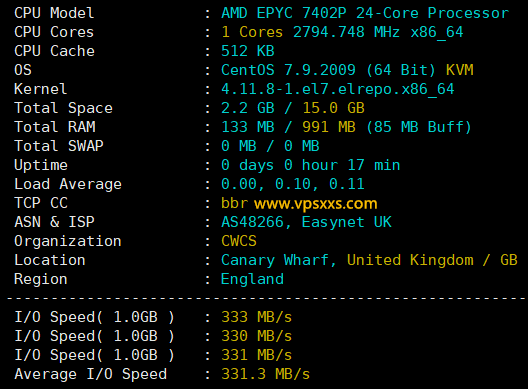Click the United Kingdom / GB text
The width and height of the screenshot is (528, 389).
click(x=432, y=260)
